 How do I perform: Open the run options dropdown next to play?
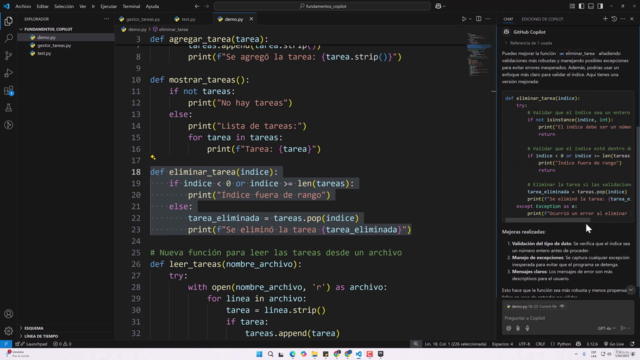[x=470, y=19]
